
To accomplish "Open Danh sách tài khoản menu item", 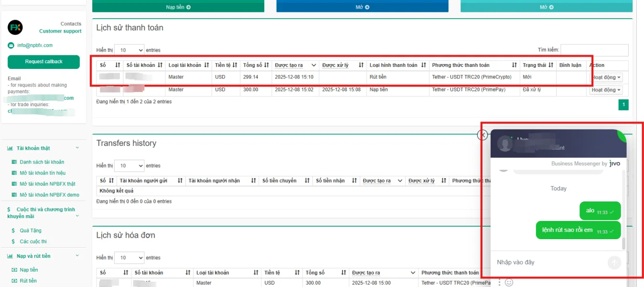I will coord(42,162).
